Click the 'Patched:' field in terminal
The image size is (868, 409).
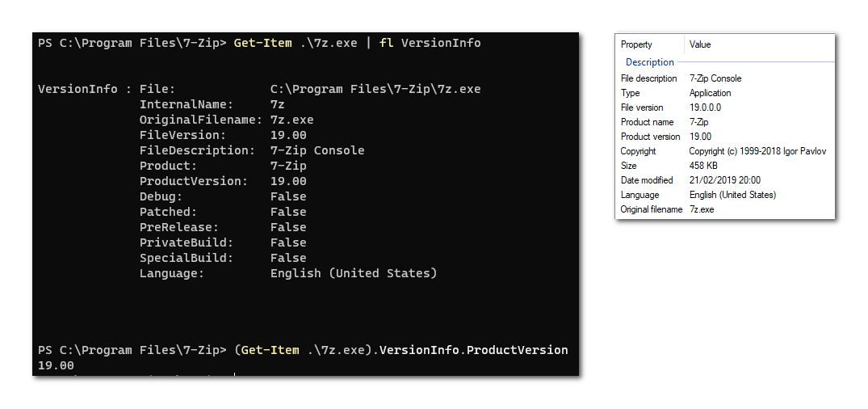click(168, 212)
